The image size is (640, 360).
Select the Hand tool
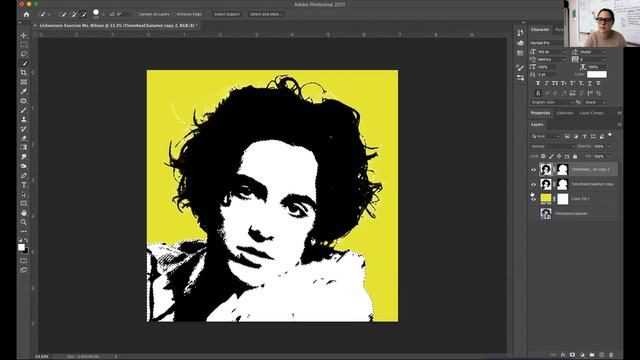(24, 213)
